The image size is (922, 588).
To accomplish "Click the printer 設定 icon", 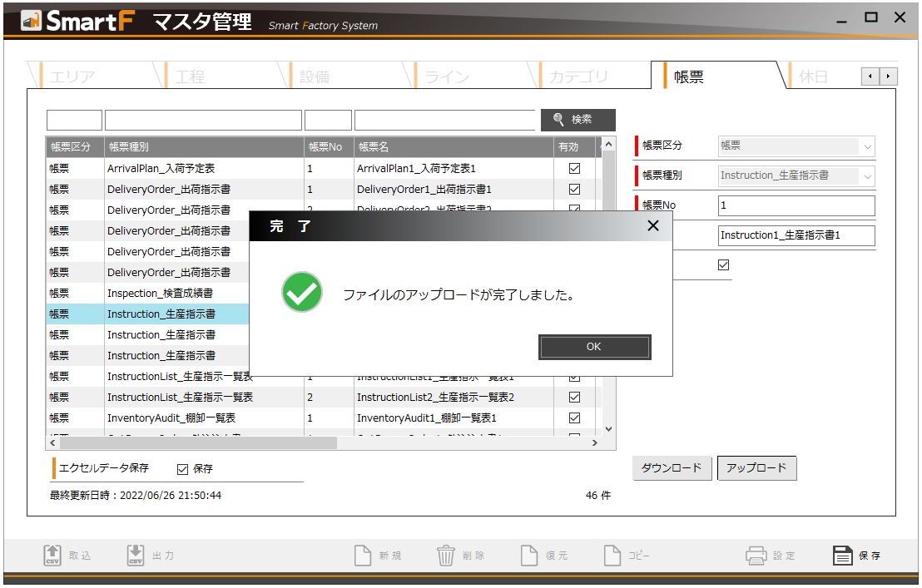I will tap(755, 554).
